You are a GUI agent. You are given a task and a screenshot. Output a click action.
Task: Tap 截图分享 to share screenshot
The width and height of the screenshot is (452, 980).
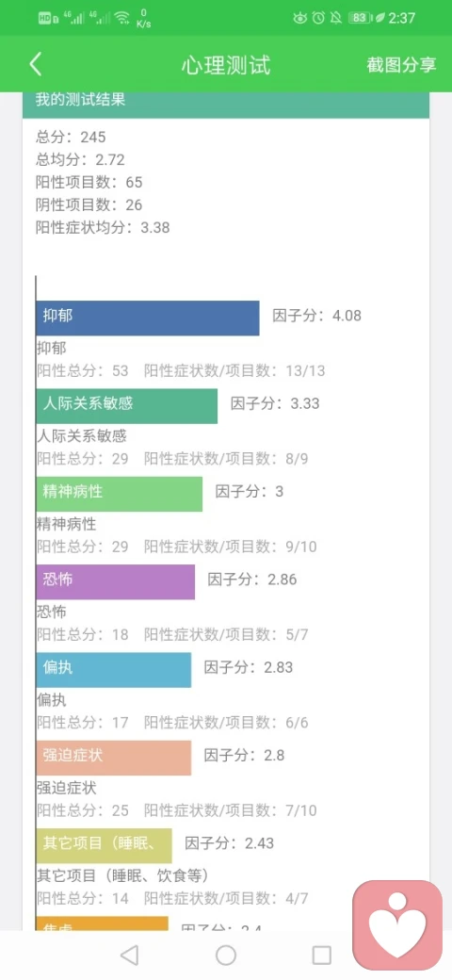[x=401, y=65]
